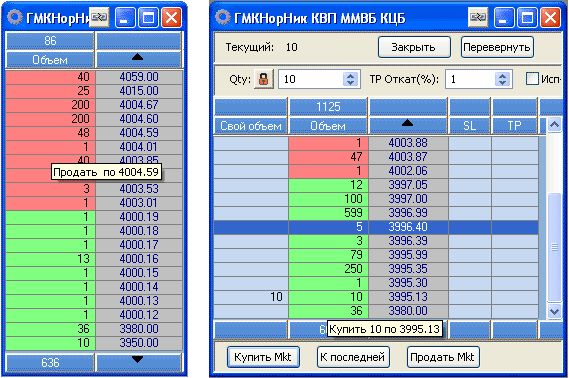Click Объем column header in left window
Viewport: 569px width, 378px height.
[x=50, y=59]
